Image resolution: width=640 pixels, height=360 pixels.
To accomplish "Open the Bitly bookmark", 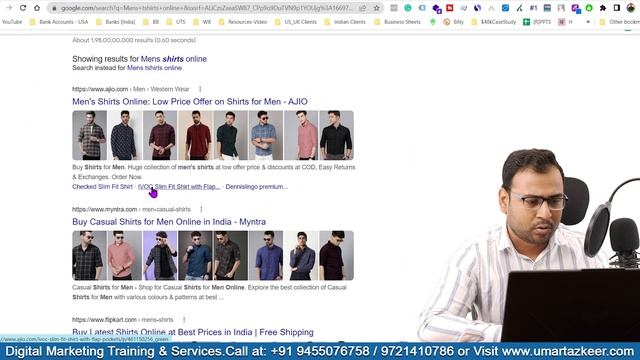I will point(454,22).
